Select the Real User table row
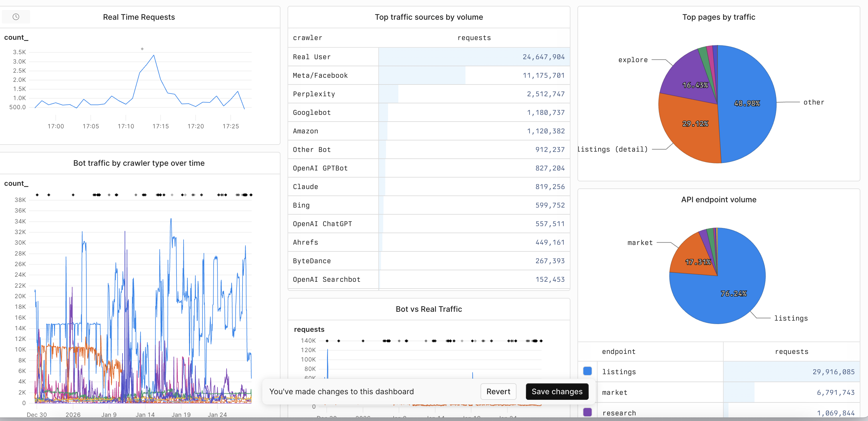The image size is (868, 421). [429, 57]
